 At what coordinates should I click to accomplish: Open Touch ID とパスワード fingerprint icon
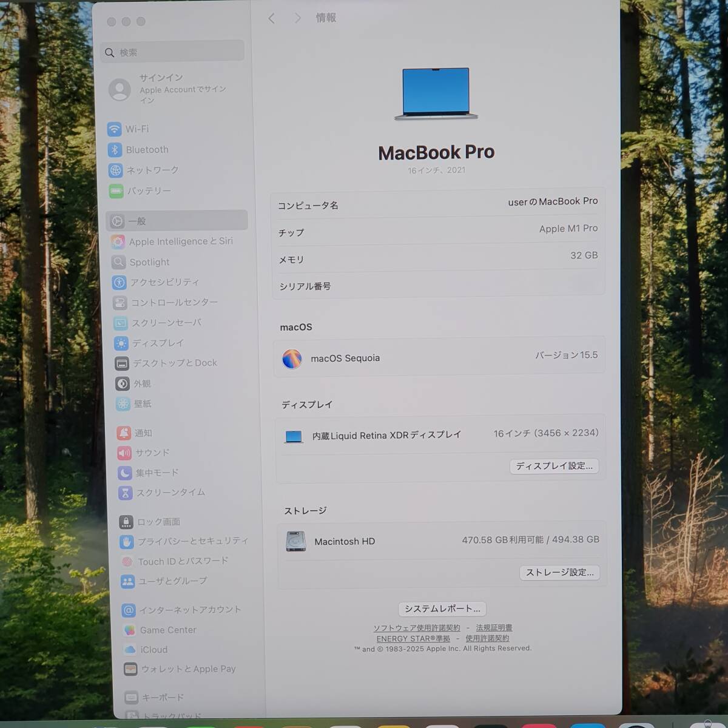tap(127, 561)
